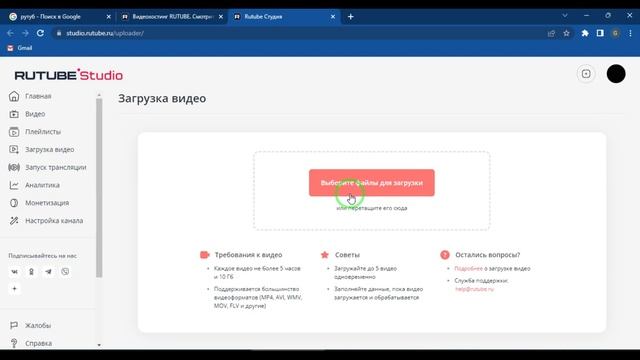This screenshot has width=640, height=360.
Task: Switch to the рутуб Google search tab
Action: (x=60, y=17)
